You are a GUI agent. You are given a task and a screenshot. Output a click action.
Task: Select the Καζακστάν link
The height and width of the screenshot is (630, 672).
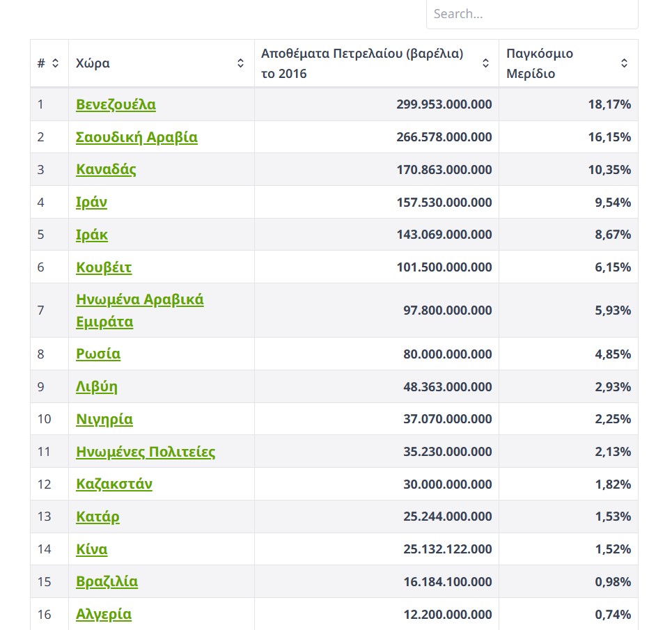[x=114, y=485]
